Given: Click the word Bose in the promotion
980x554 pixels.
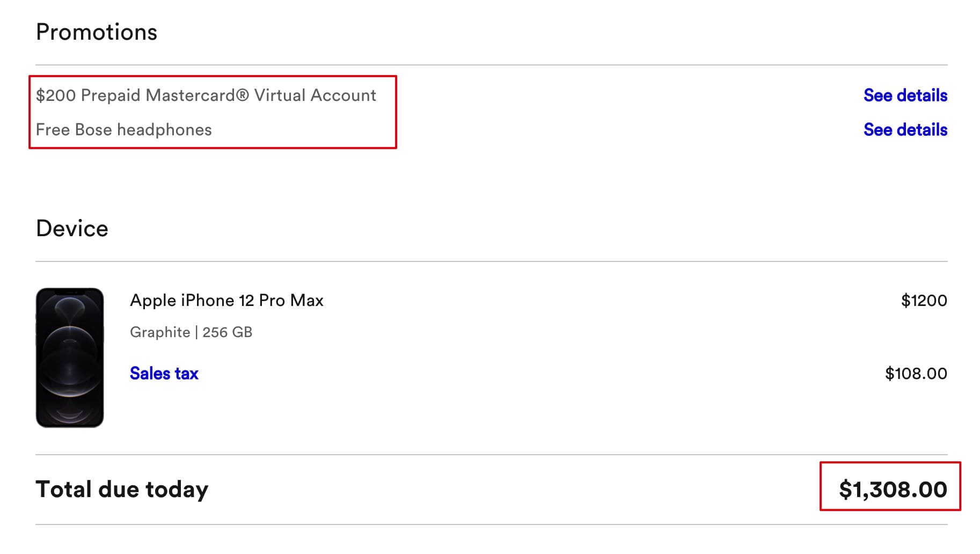Looking at the screenshot, I should click(x=93, y=130).
